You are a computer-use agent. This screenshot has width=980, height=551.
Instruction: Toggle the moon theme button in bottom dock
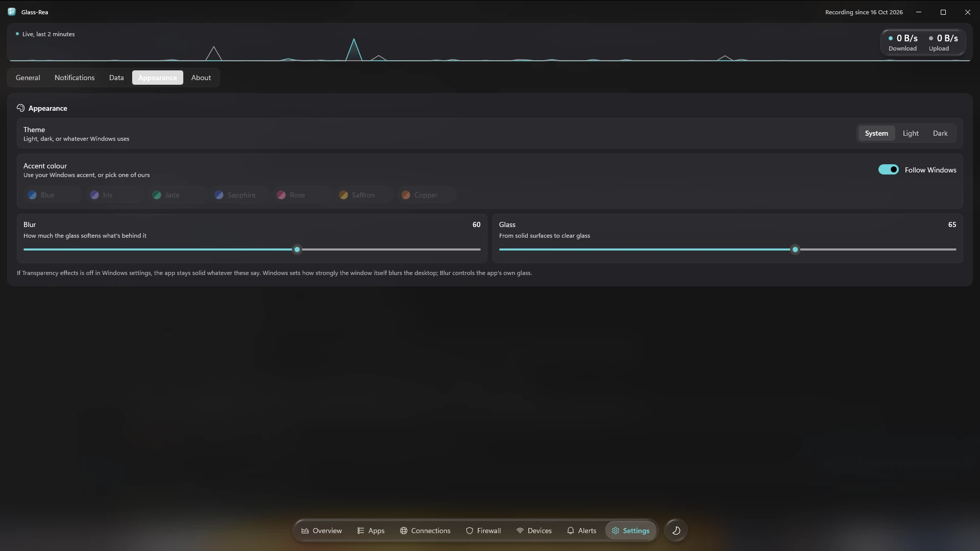pos(676,531)
